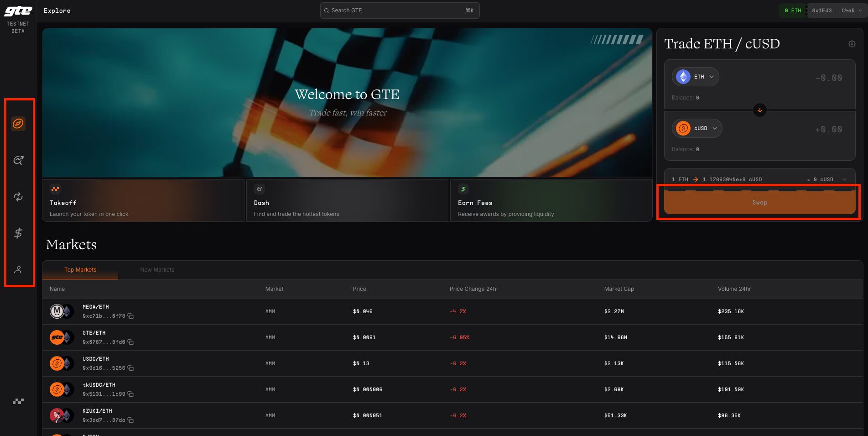This screenshot has height=436, width=868.
Task: Click the $235.16K volume value
Action: [731, 311]
